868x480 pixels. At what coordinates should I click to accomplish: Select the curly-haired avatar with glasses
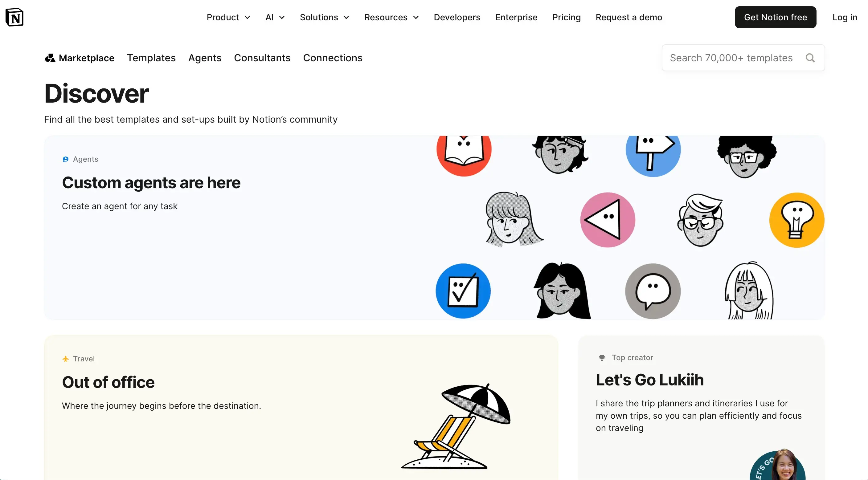[747, 156]
